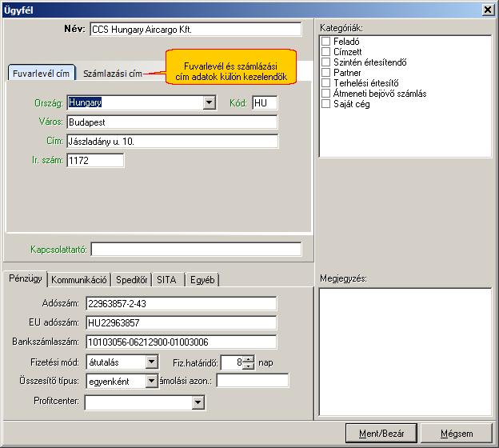Open the Egyéb tab
This screenshot has height=448, width=499.
202,280
